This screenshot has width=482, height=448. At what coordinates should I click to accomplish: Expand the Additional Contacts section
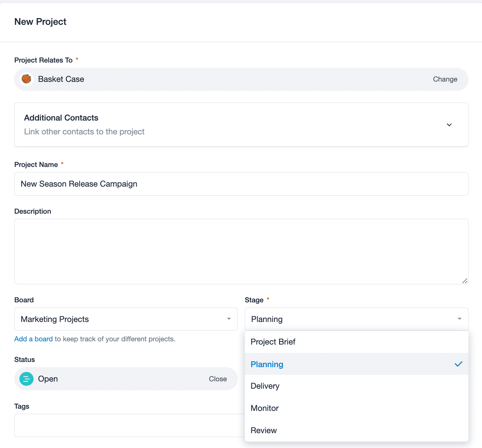tap(241, 125)
